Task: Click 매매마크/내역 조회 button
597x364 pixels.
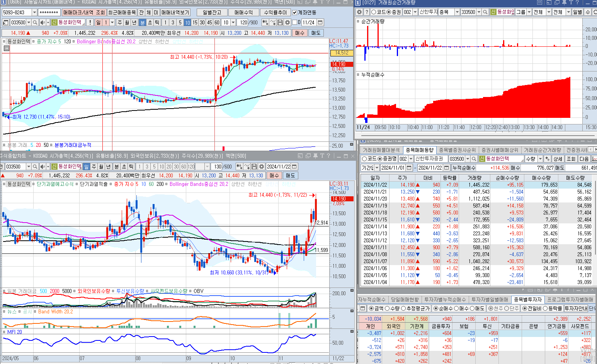Action: coord(84,12)
